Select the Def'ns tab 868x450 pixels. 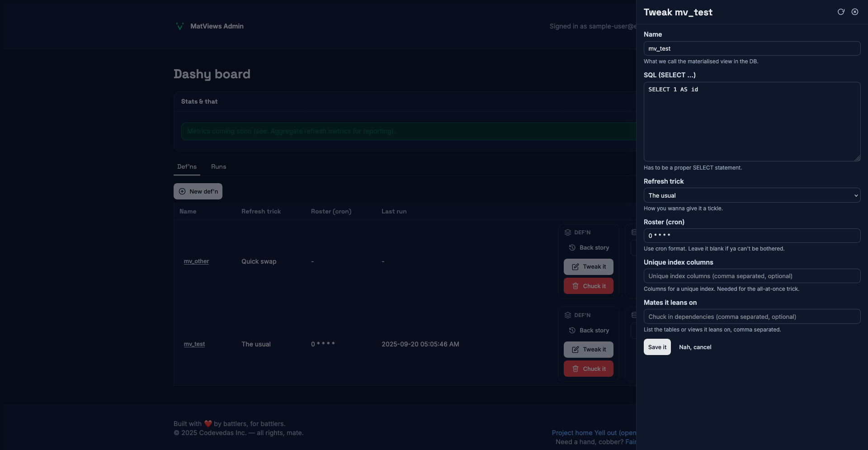(x=187, y=167)
